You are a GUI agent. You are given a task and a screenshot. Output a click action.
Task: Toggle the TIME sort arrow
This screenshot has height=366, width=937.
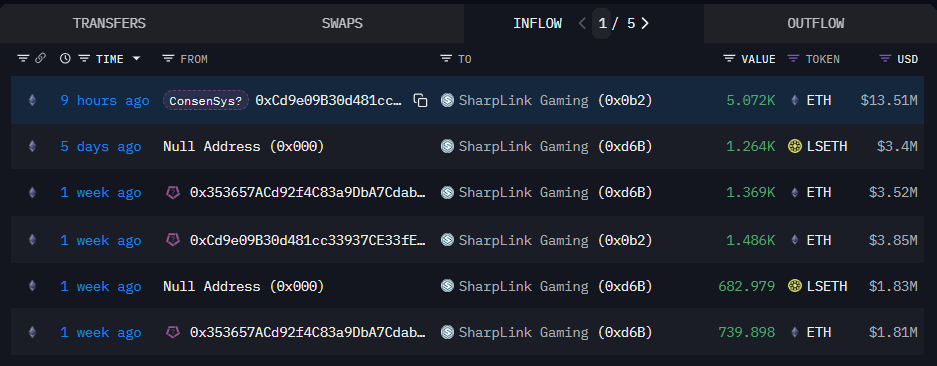(136, 59)
